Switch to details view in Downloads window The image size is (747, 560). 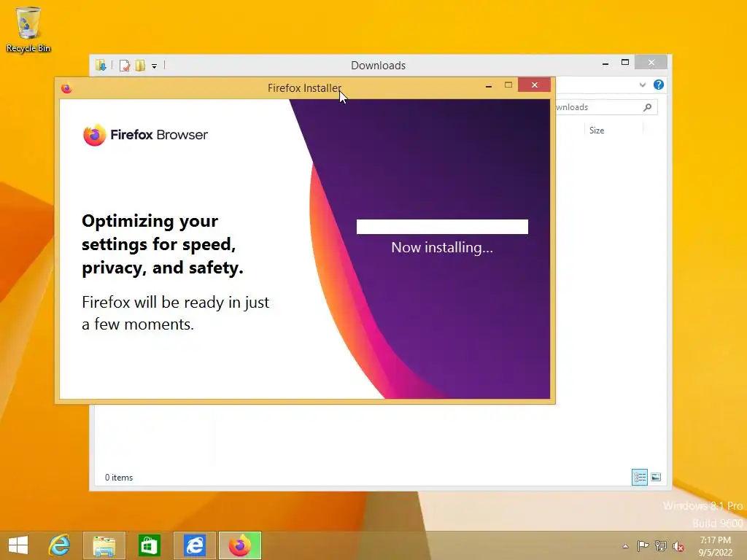coord(639,477)
